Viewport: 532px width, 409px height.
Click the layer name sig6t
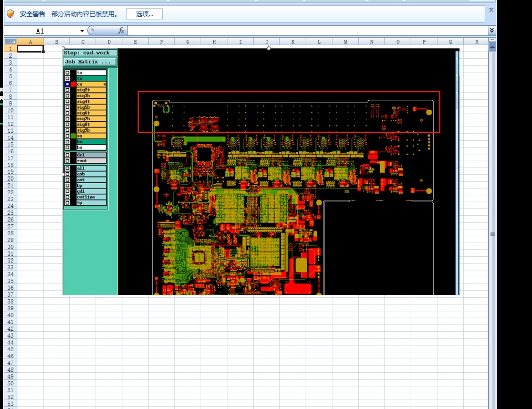pos(91,113)
